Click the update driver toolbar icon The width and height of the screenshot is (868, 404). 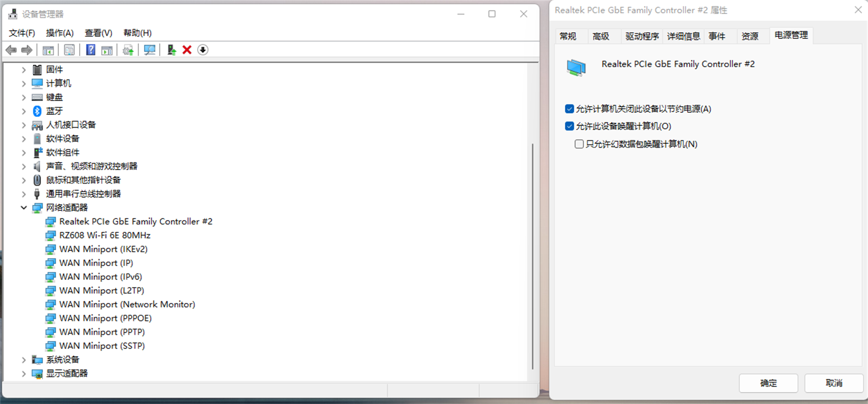[128, 50]
